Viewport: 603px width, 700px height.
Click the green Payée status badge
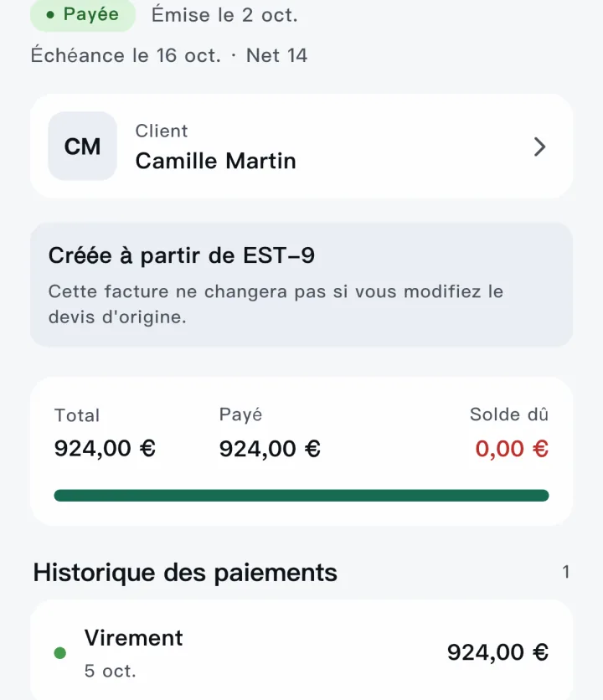[83, 15]
